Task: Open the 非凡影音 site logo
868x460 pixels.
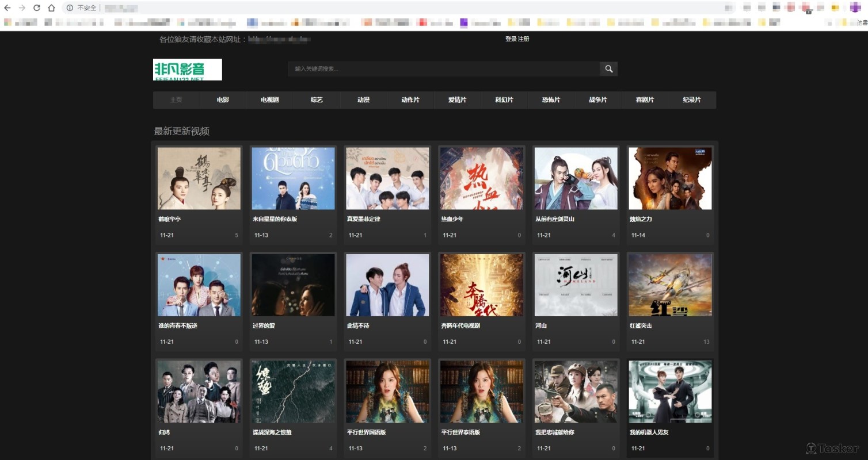Action: point(187,70)
